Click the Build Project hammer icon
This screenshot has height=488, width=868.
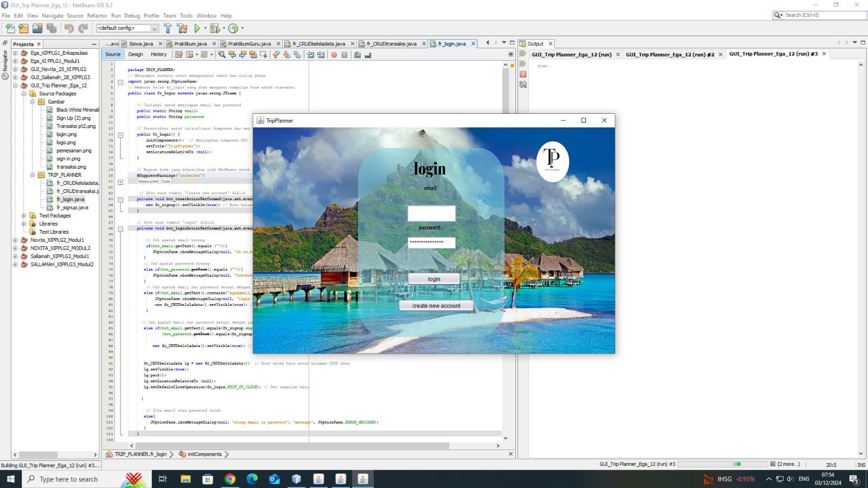pos(168,28)
